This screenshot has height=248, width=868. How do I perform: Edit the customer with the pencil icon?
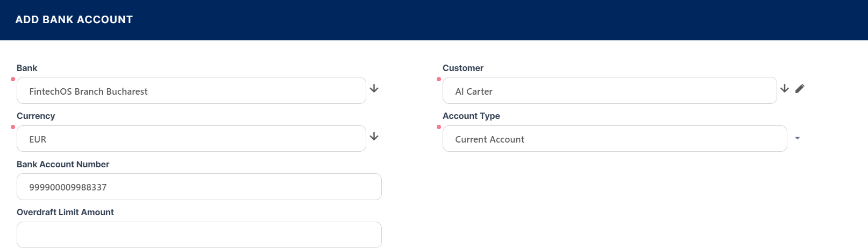800,89
